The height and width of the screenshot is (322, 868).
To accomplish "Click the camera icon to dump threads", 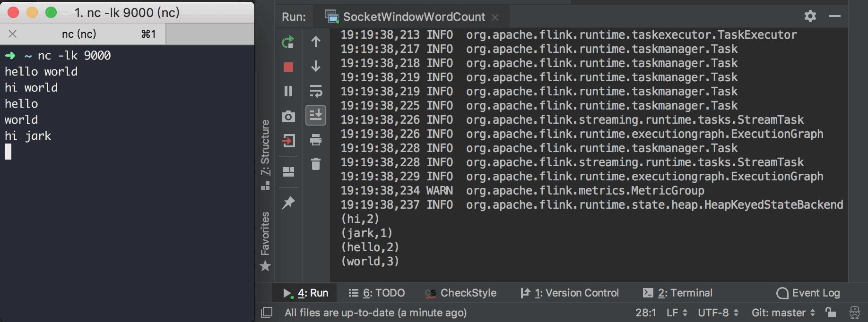I will (288, 116).
